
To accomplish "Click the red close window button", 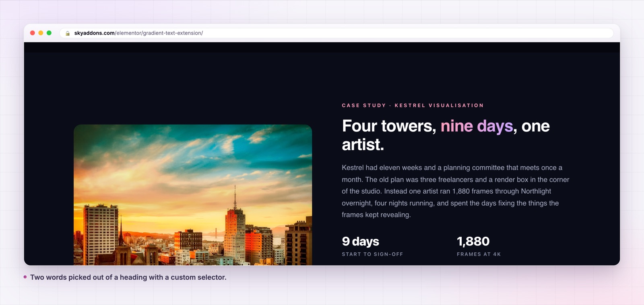I will click(33, 33).
